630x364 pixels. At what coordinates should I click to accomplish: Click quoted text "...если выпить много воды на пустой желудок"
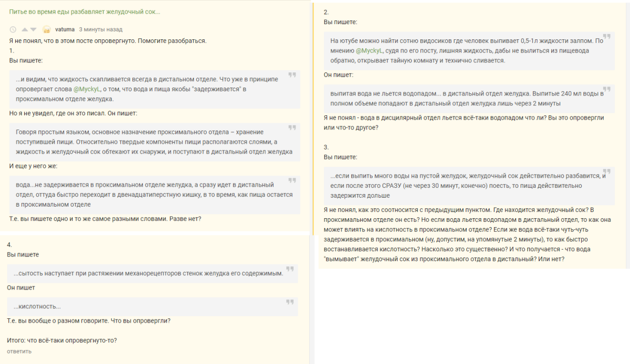coord(468,186)
